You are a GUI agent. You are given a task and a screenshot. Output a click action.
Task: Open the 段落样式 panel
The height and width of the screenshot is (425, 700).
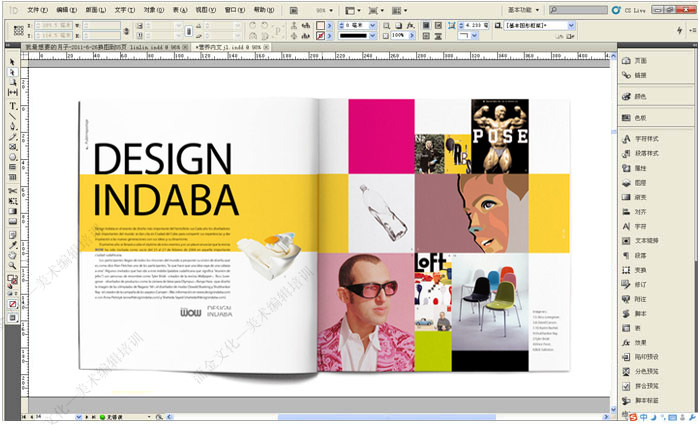(x=640, y=154)
